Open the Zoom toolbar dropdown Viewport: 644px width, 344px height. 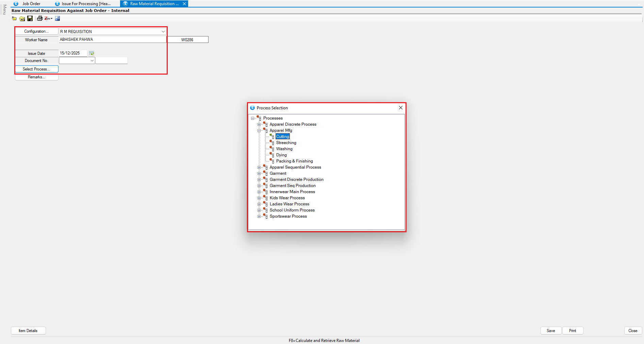click(x=49, y=18)
